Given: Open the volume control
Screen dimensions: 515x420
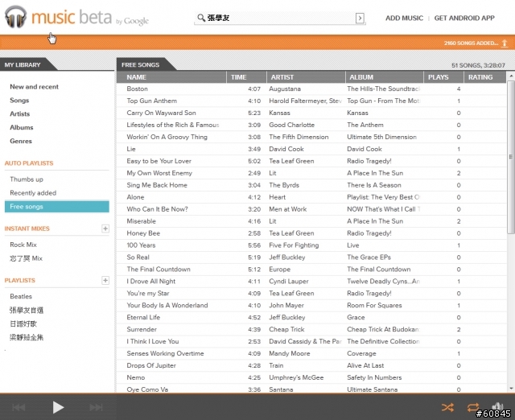Looking at the screenshot, I should click(x=497, y=406).
